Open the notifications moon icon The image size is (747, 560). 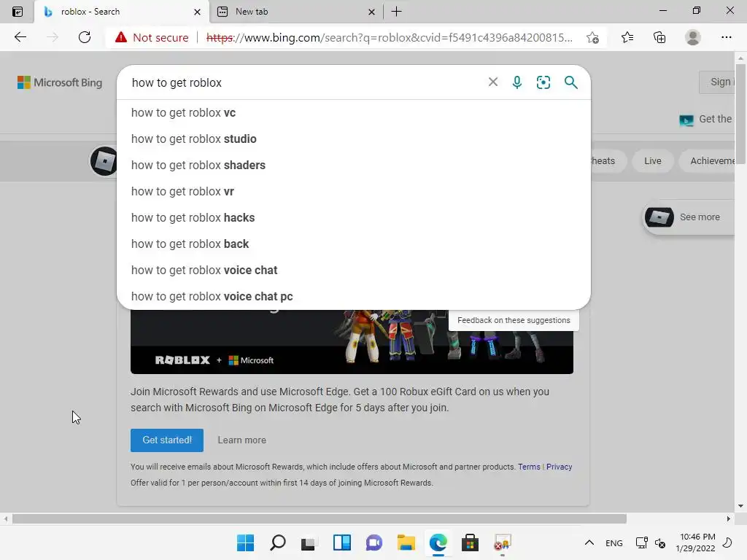click(727, 542)
